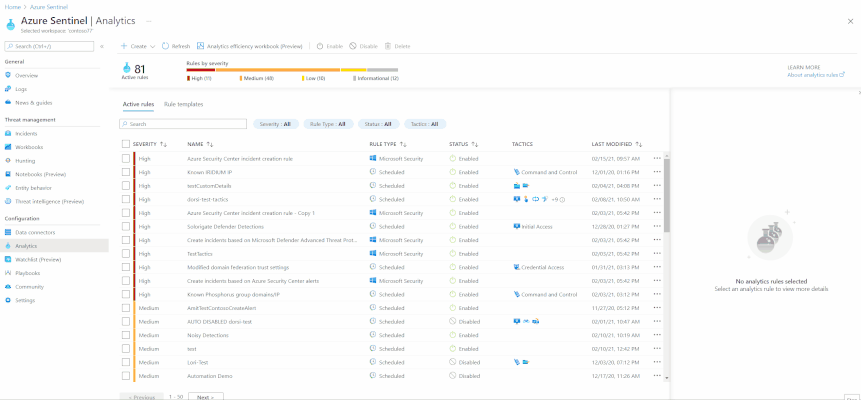Open Analytics efficiency workbook (Preview)
This screenshot has height=400, width=861.
tap(249, 47)
